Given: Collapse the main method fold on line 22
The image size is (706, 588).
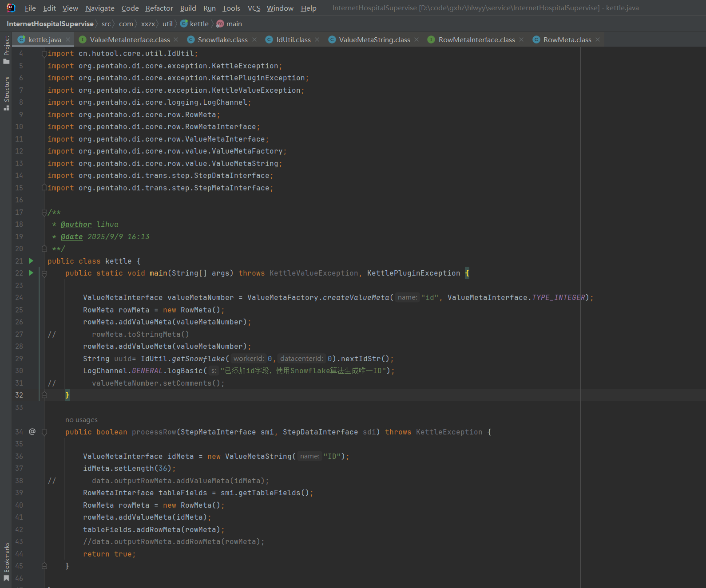Looking at the screenshot, I should click(44, 273).
